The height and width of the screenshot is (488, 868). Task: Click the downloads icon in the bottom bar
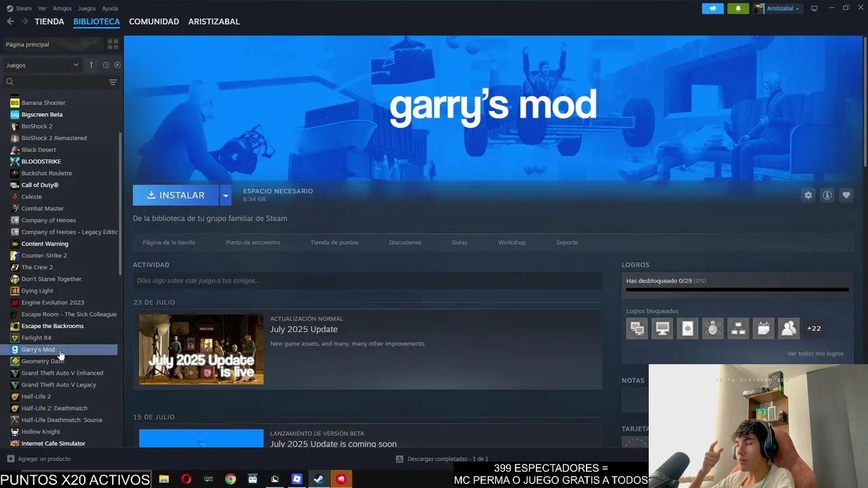[x=399, y=459]
